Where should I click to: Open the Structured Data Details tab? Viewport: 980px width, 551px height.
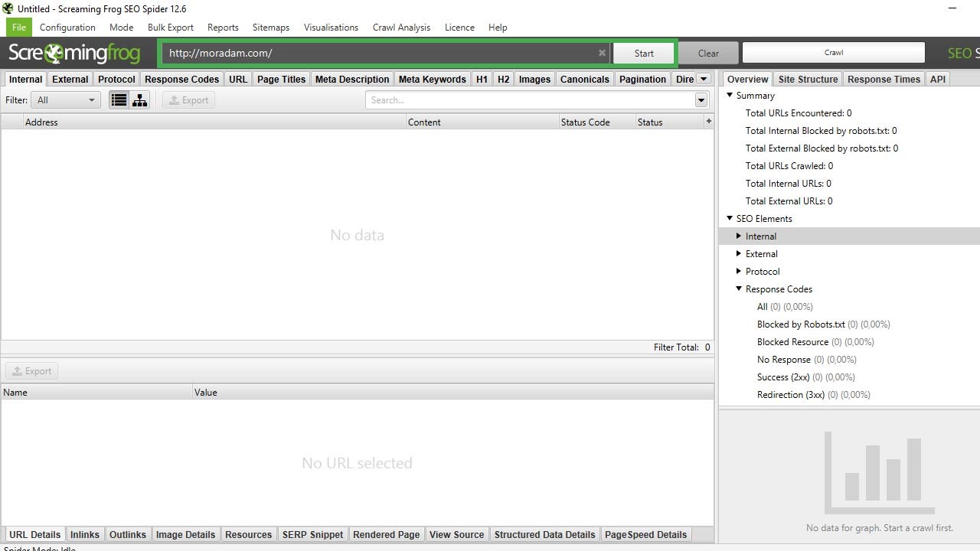[544, 534]
